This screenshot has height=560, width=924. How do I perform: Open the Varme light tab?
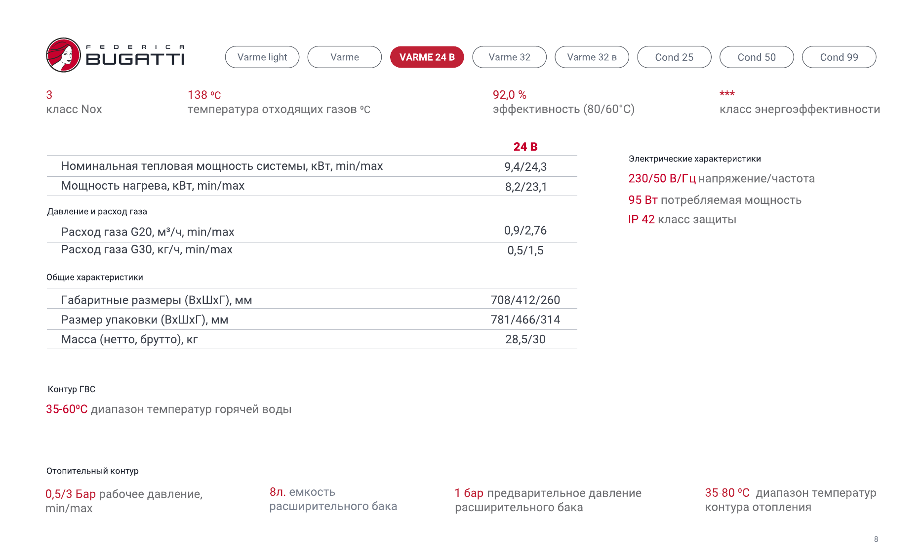pyautogui.click(x=262, y=57)
